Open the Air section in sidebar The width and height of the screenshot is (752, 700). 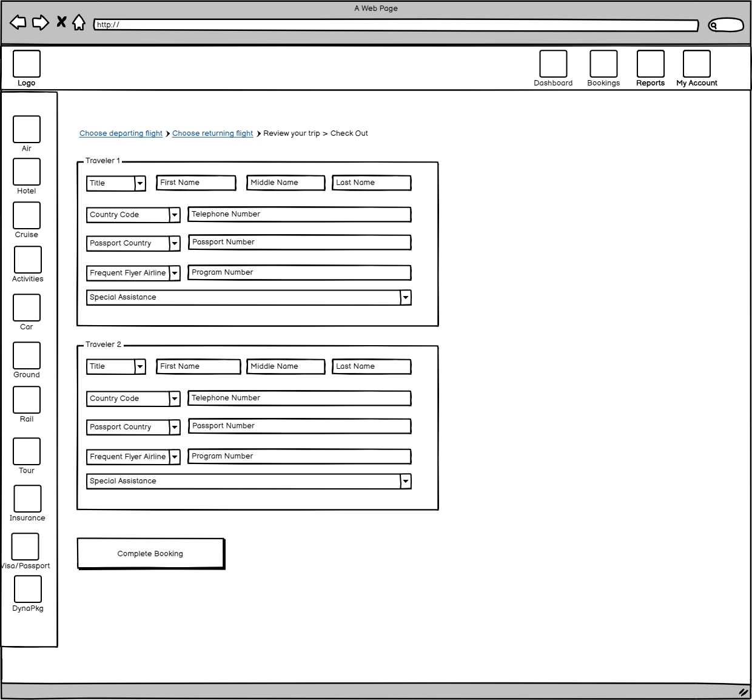27,130
